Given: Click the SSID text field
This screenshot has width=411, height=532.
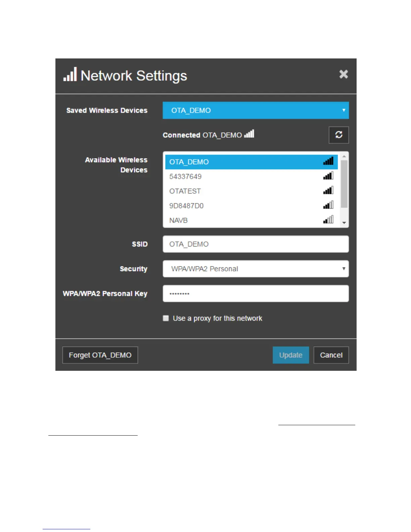Looking at the screenshot, I should pyautogui.click(x=256, y=244).
